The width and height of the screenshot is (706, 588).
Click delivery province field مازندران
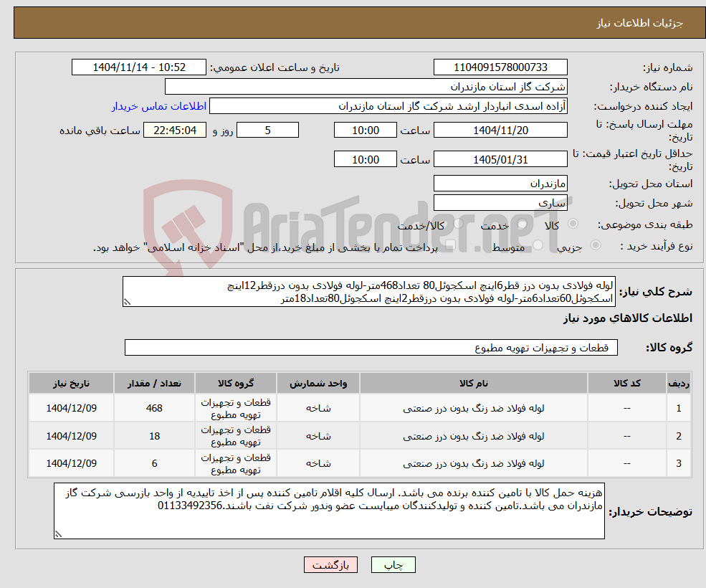pos(500,184)
